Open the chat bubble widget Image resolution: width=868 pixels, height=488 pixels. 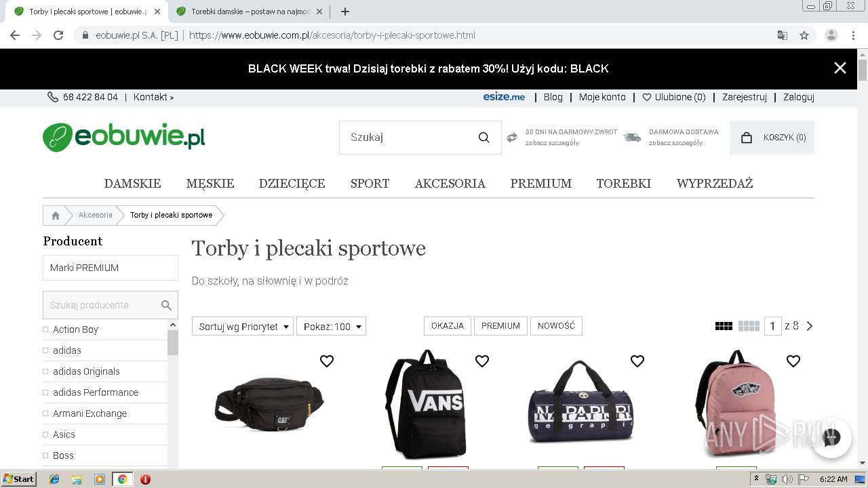pyautogui.click(x=831, y=437)
